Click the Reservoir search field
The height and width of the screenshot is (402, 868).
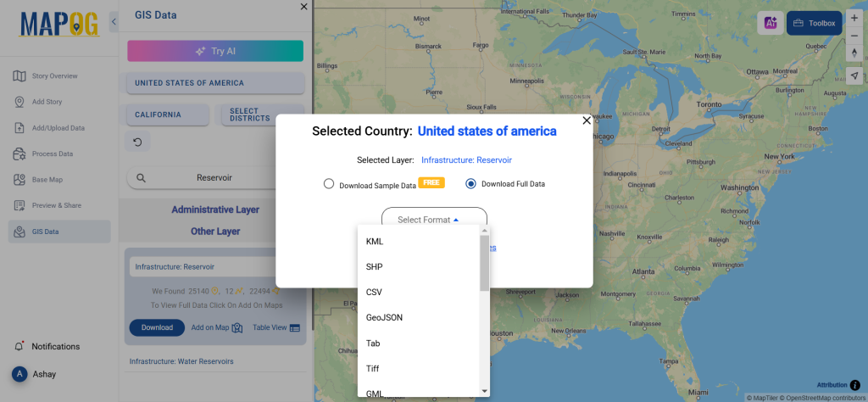[x=214, y=178]
